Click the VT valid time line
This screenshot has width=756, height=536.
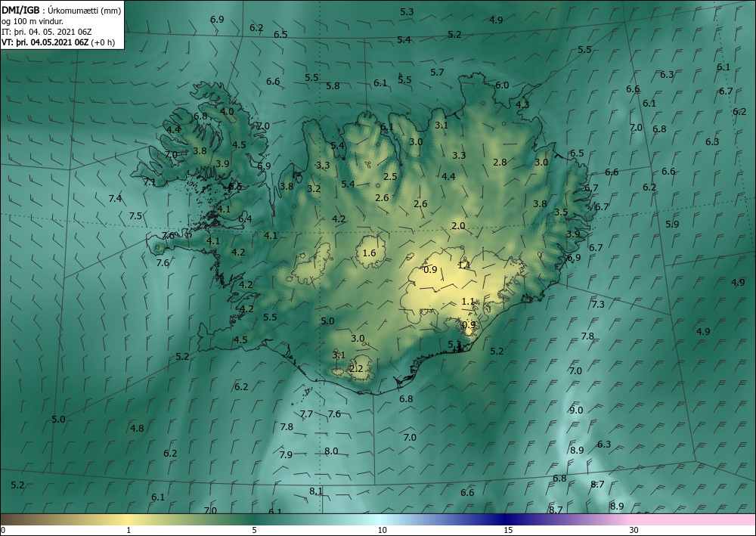point(58,42)
